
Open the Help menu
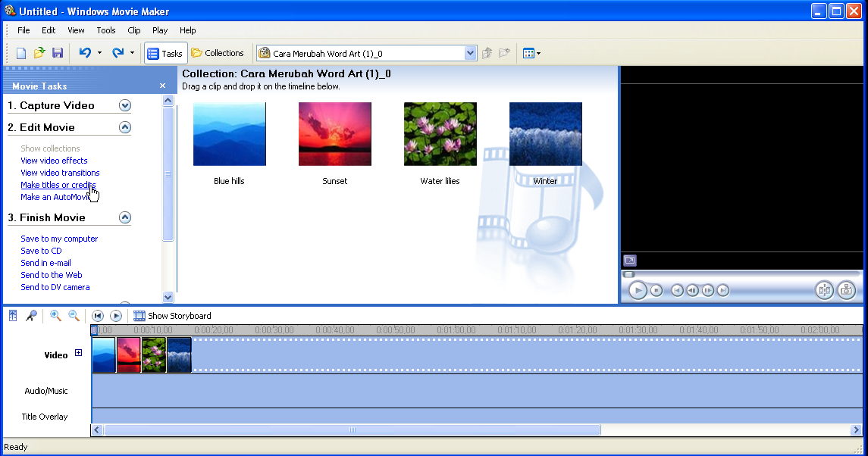tap(188, 30)
